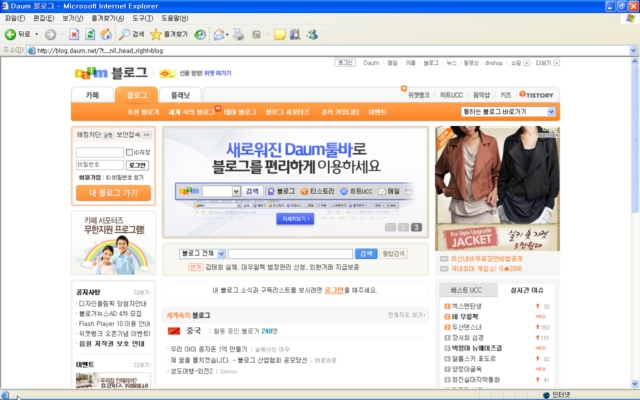Image resolution: width=640 pixels, height=400 pixels.
Task: Open the Mail icon dropdown arrow
Action: click(x=227, y=35)
